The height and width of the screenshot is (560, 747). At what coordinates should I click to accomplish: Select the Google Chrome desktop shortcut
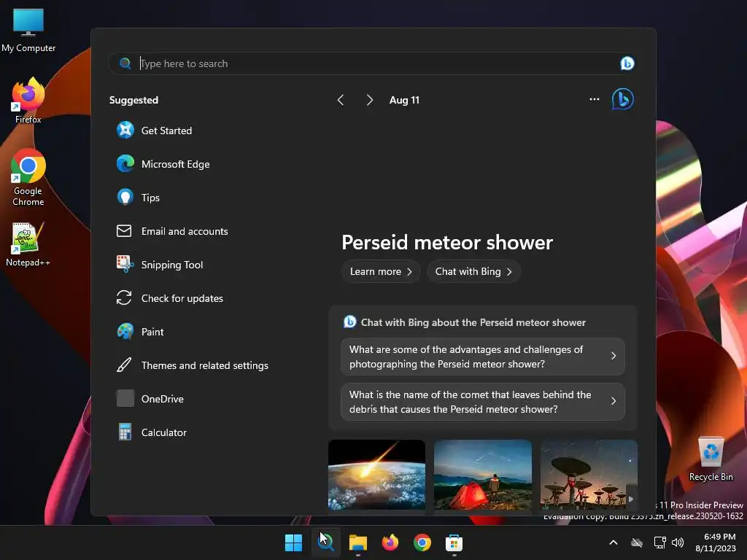[28, 177]
